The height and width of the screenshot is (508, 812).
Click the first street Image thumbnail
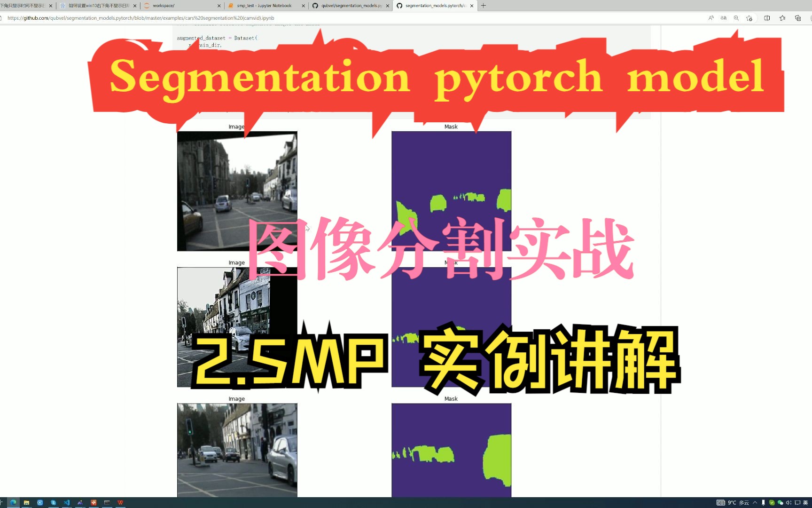point(237,191)
